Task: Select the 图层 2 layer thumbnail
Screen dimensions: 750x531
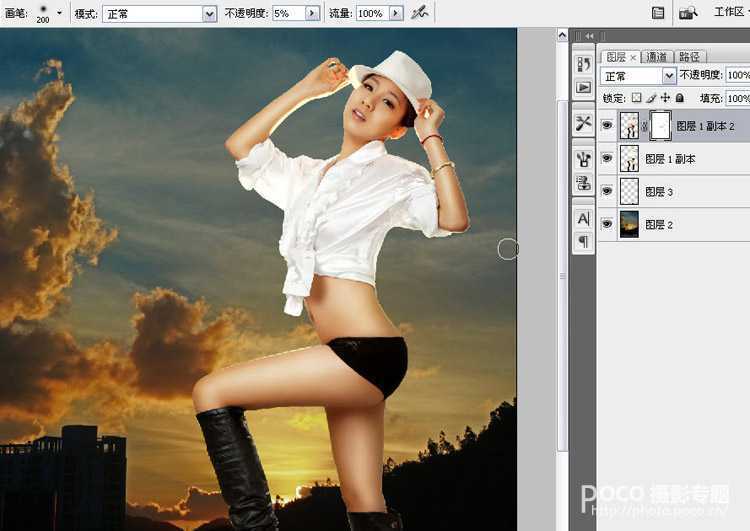Action: [x=629, y=224]
